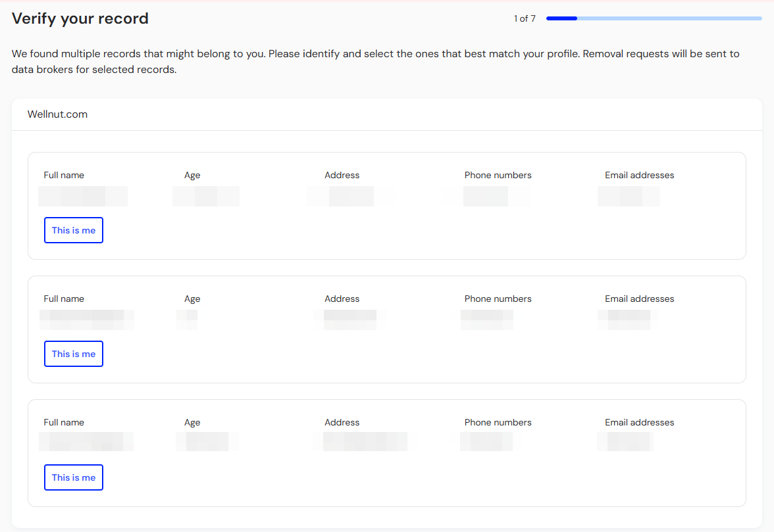774x532 pixels.
Task: Click the blurred address in third record
Action: [x=365, y=441]
